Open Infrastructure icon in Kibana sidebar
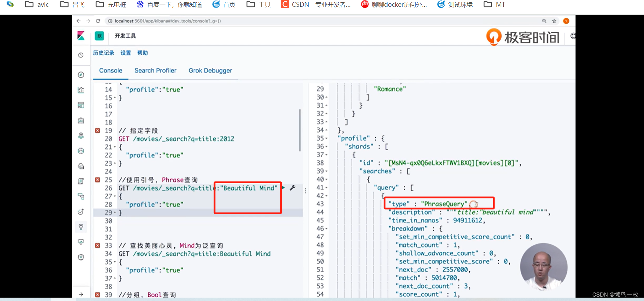This screenshot has height=301, width=644. 81,166
